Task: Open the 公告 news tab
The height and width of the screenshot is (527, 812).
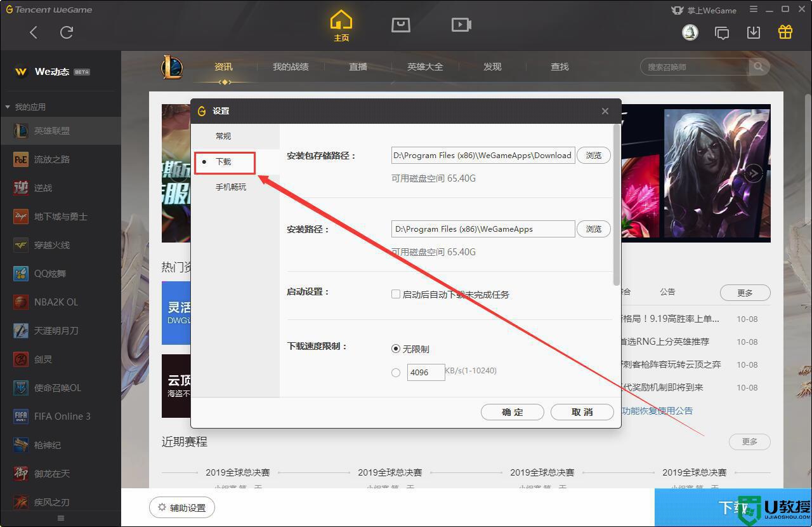Action: 667,292
